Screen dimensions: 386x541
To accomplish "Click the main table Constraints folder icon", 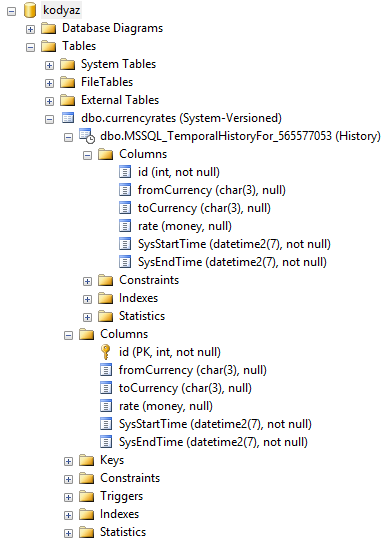I will 87,478.
